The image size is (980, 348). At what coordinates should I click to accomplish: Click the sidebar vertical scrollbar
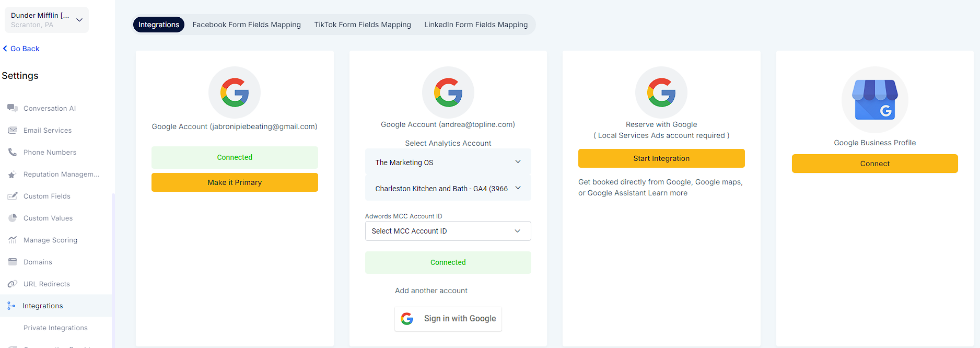(x=113, y=271)
